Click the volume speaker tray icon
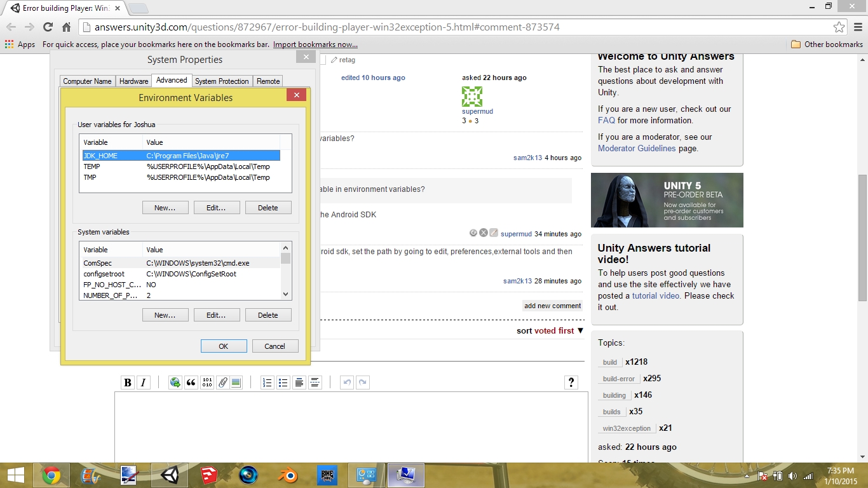 [792, 476]
